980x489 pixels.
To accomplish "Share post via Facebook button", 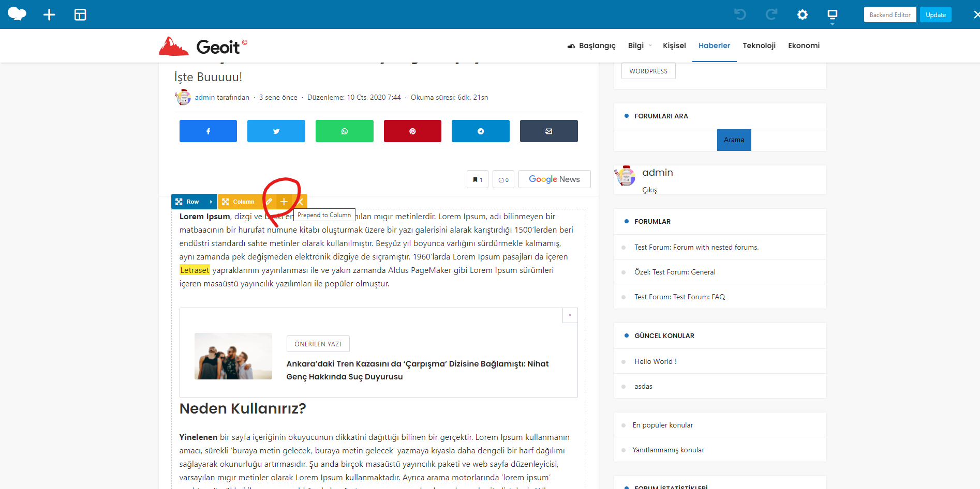I will pyautogui.click(x=208, y=131).
